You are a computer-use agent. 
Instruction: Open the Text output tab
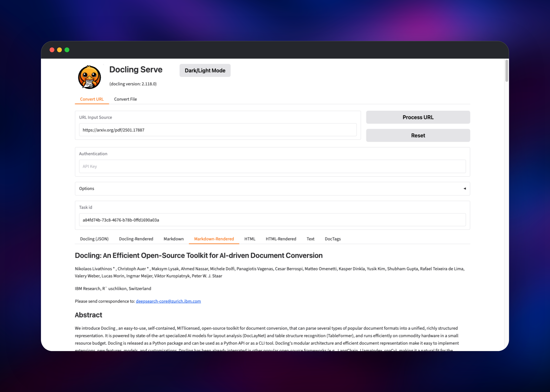point(310,239)
